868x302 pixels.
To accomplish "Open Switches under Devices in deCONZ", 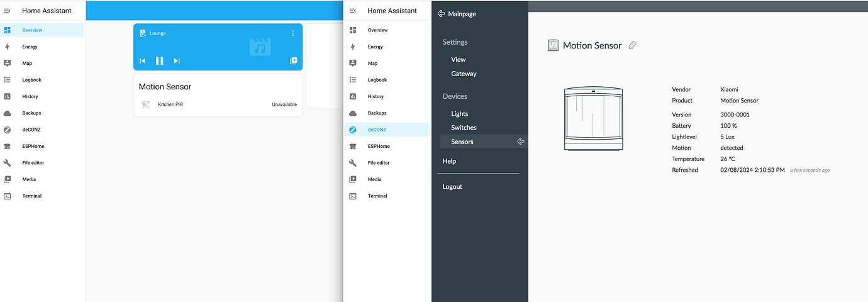I will (x=464, y=128).
